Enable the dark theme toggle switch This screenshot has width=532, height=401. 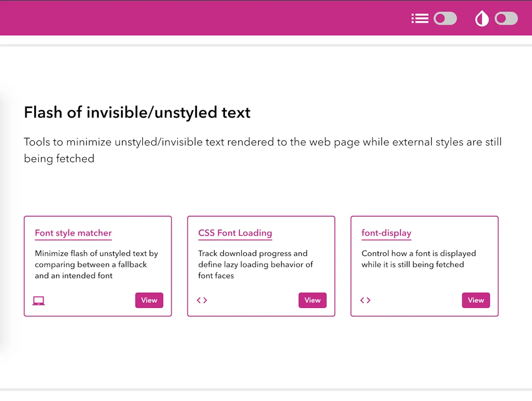506,18
